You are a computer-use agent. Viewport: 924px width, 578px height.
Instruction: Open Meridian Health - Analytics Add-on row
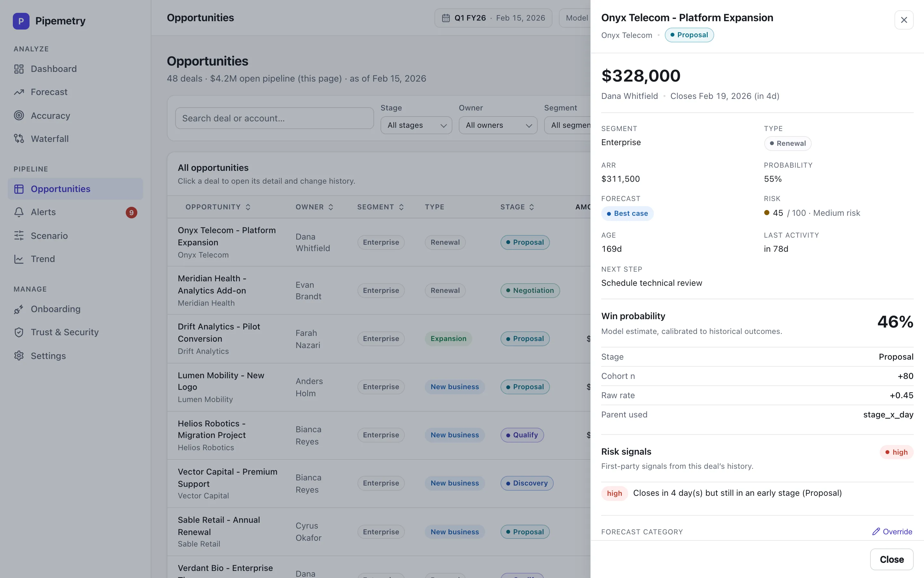point(379,291)
